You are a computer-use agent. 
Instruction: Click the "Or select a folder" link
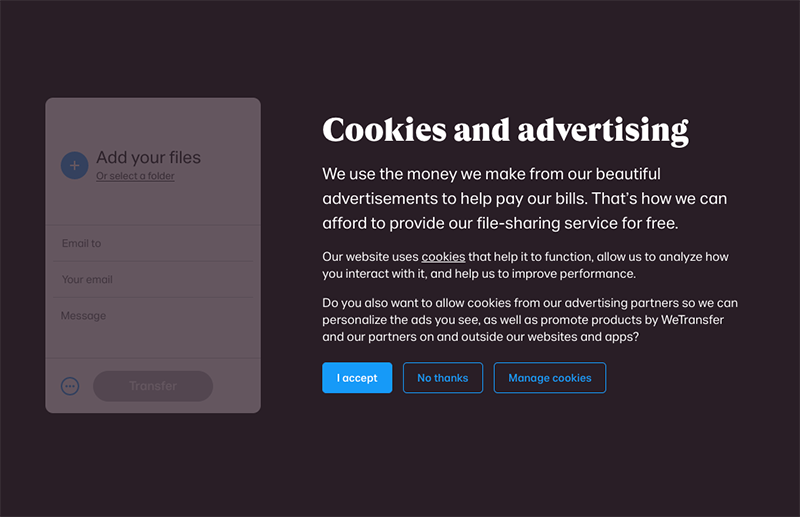(x=135, y=176)
